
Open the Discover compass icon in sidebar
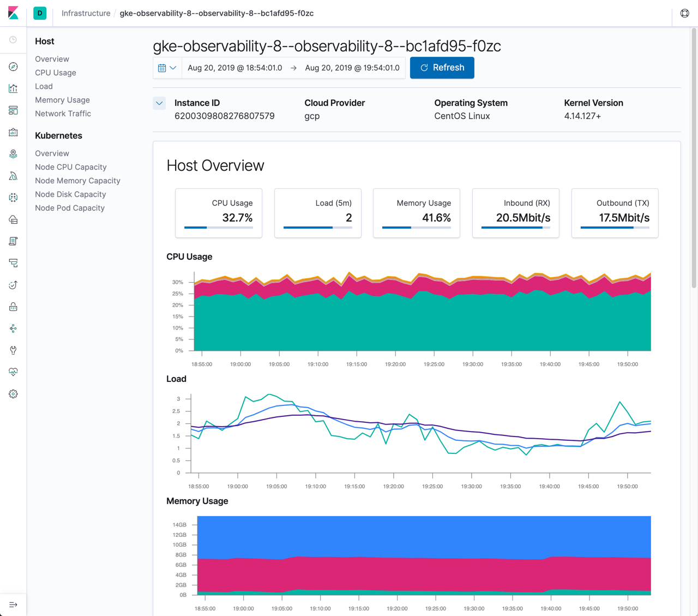click(x=13, y=66)
